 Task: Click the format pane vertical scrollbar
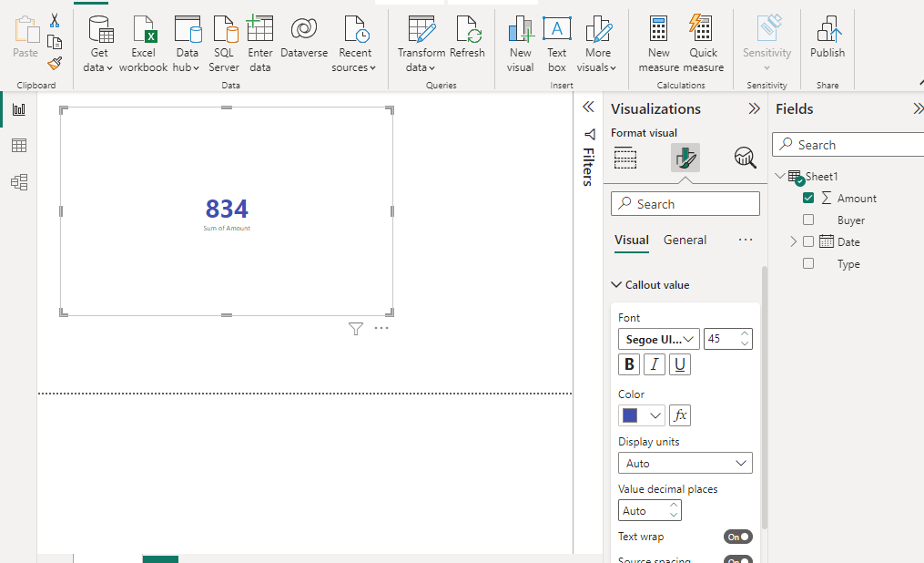(765, 398)
